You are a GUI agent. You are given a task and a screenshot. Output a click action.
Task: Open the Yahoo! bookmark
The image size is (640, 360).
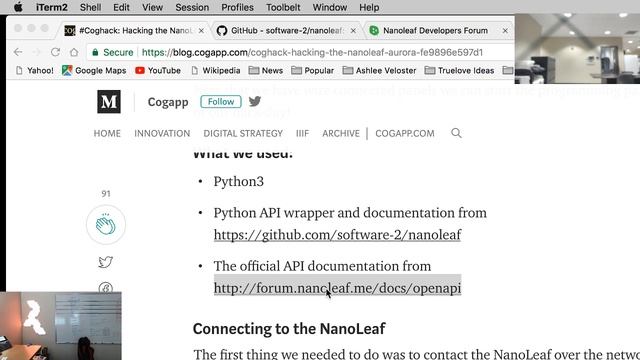click(35, 70)
